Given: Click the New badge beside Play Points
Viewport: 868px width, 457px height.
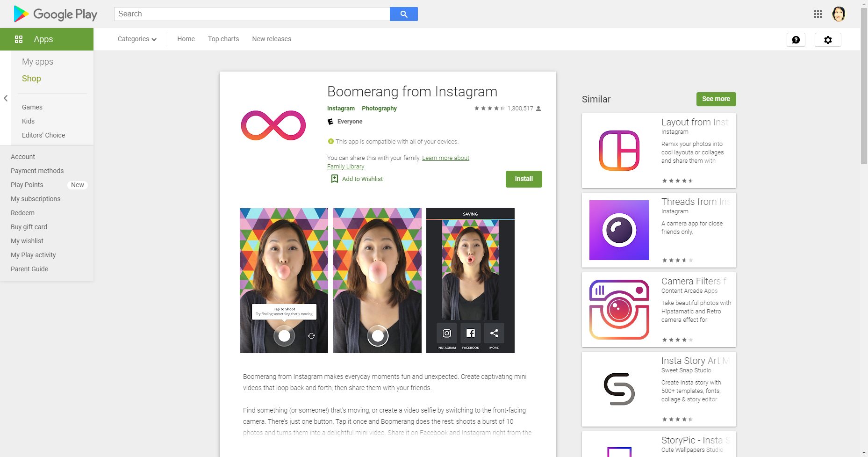Looking at the screenshot, I should tap(78, 185).
